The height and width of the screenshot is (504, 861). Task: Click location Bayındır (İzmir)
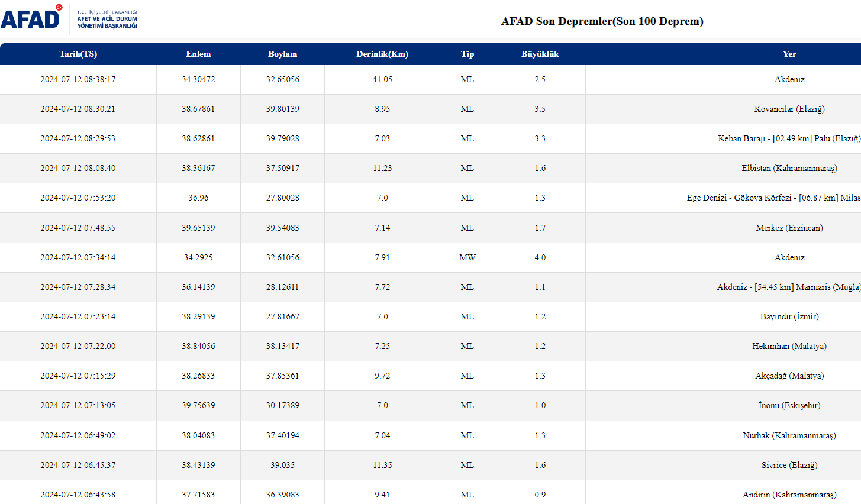point(789,316)
